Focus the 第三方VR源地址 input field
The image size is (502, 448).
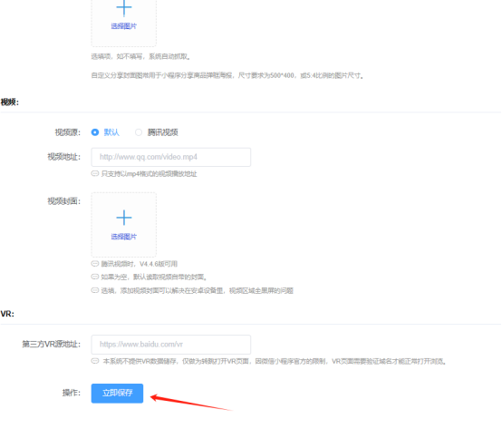pyautogui.click(x=171, y=345)
